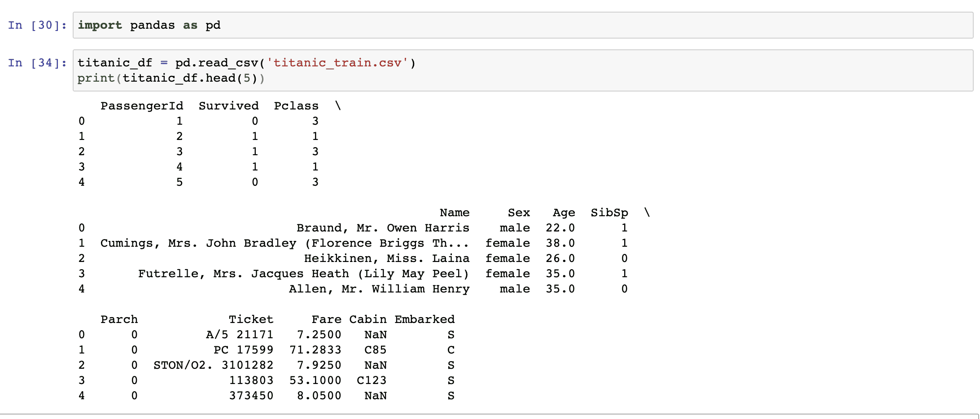Click ticket value STON/O2. 3101282
Viewport: 980px width, 419px height.
tap(213, 365)
